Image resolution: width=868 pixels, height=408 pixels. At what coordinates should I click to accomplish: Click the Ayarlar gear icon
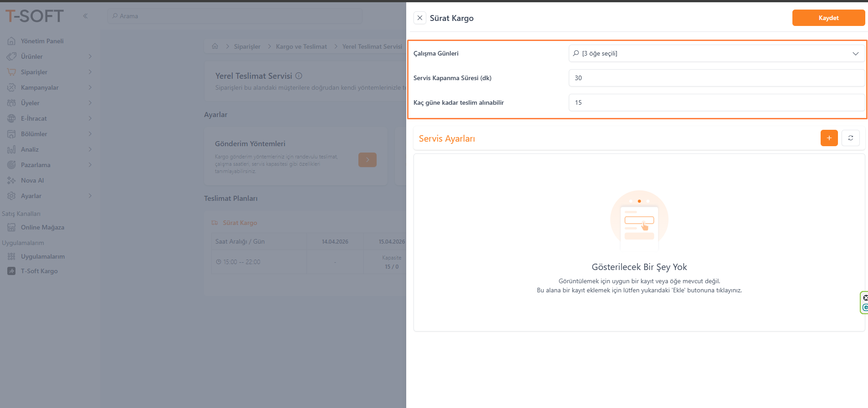(11, 196)
